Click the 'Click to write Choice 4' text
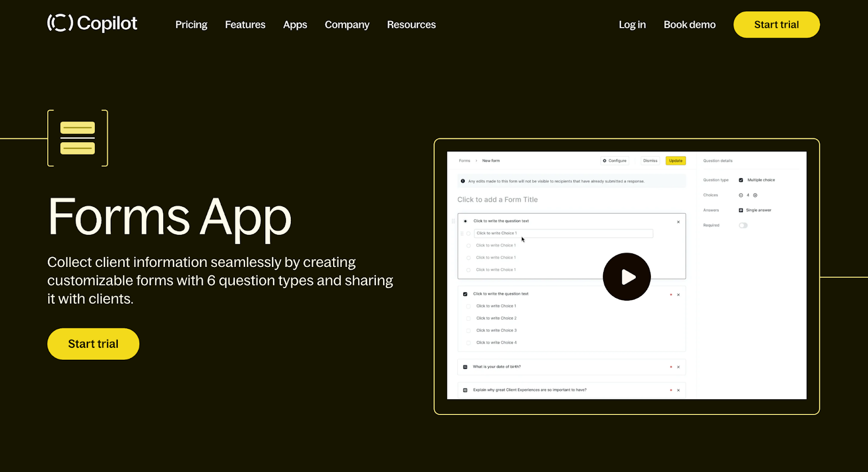 pyautogui.click(x=496, y=342)
